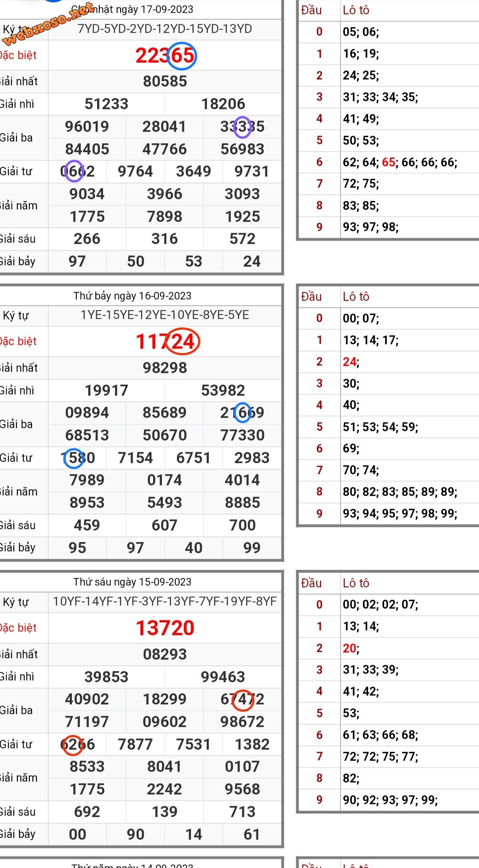This screenshot has width=479, height=868.
Task: Click lô tô row "00; 02; 02; 07;"
Action: pyautogui.click(x=380, y=605)
